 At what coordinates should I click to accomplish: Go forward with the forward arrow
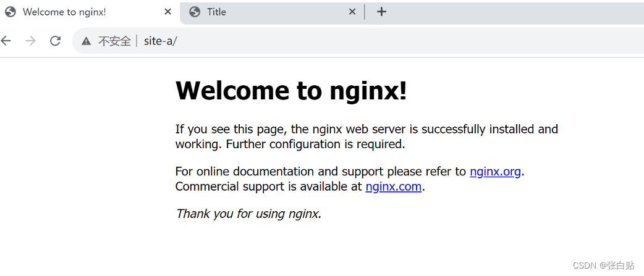[30, 41]
